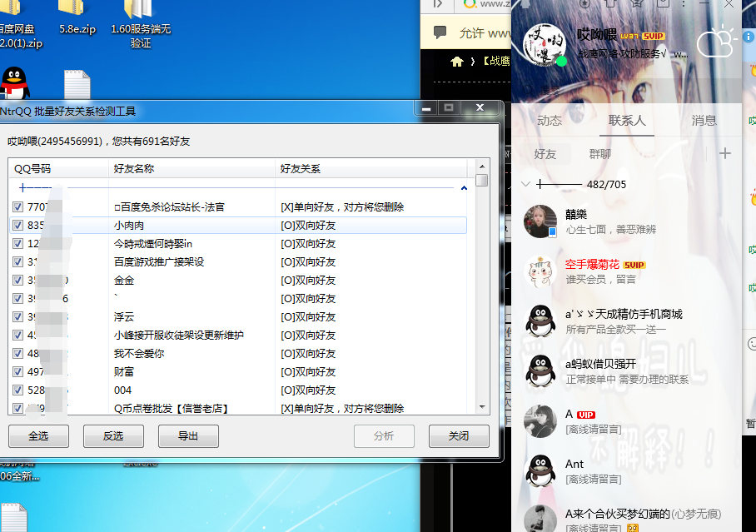The width and height of the screenshot is (756, 532).
Task: Click the list scrollbar up arrow
Action: click(482, 166)
